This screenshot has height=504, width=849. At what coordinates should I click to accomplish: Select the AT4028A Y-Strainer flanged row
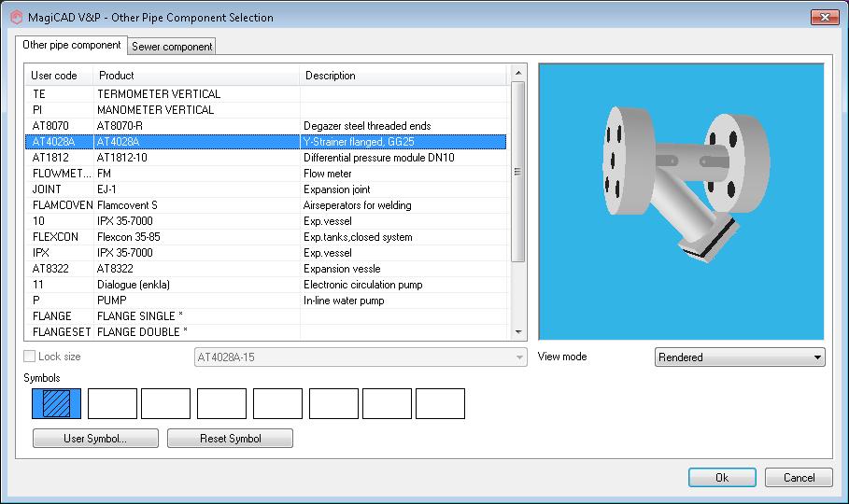point(266,142)
